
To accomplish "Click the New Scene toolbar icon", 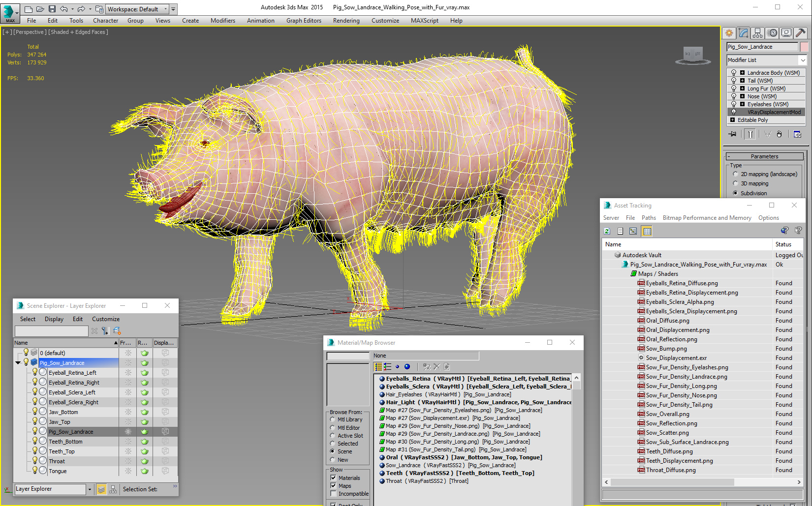I will tap(29, 9).
